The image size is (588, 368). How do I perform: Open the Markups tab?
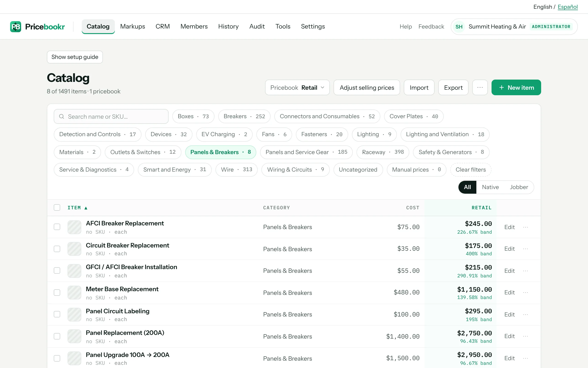pos(133,26)
